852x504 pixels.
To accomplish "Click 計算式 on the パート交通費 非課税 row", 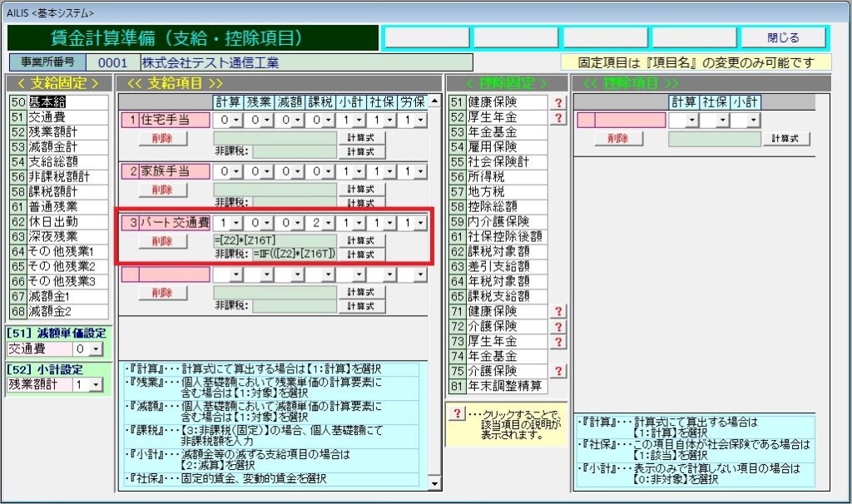I will (x=361, y=254).
